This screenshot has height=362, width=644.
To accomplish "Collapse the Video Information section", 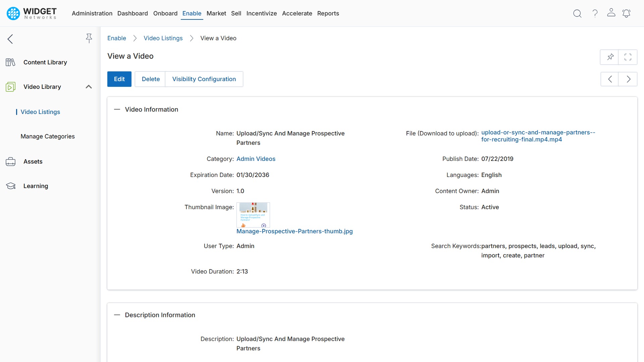I will tap(117, 109).
